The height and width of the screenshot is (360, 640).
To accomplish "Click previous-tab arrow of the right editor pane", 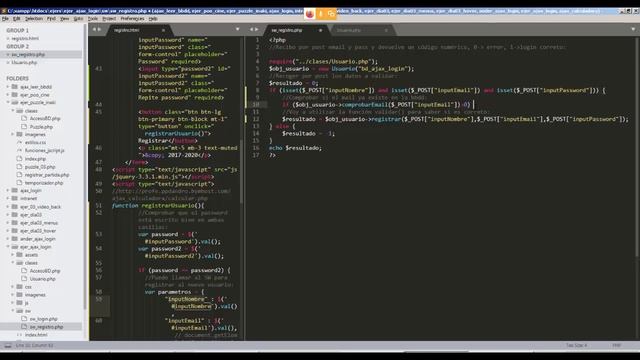I will [251, 29].
